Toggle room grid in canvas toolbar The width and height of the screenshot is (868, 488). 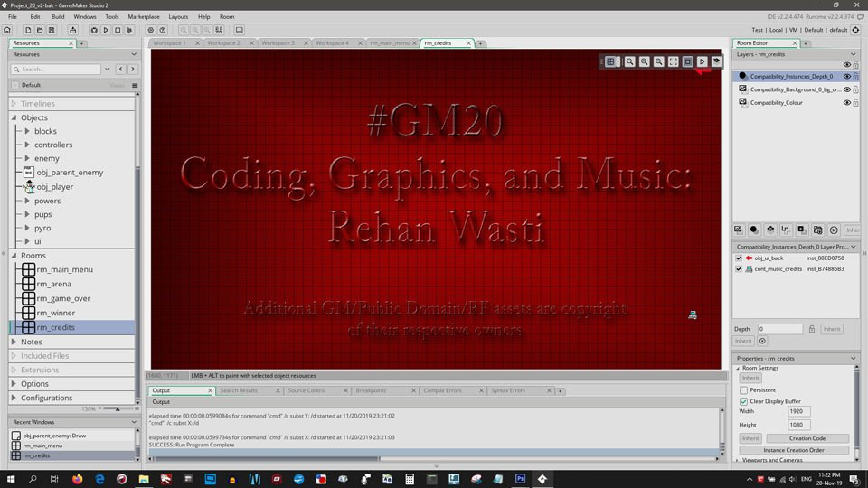[610, 61]
